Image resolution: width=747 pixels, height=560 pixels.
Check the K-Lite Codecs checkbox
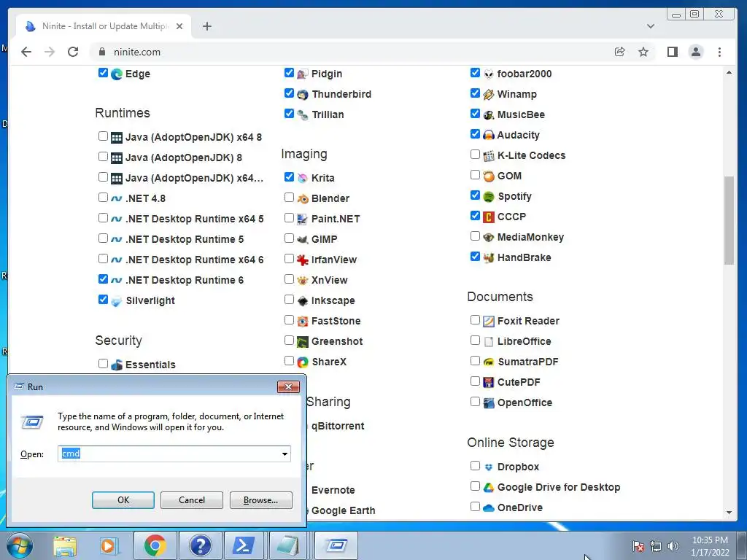[x=474, y=155]
